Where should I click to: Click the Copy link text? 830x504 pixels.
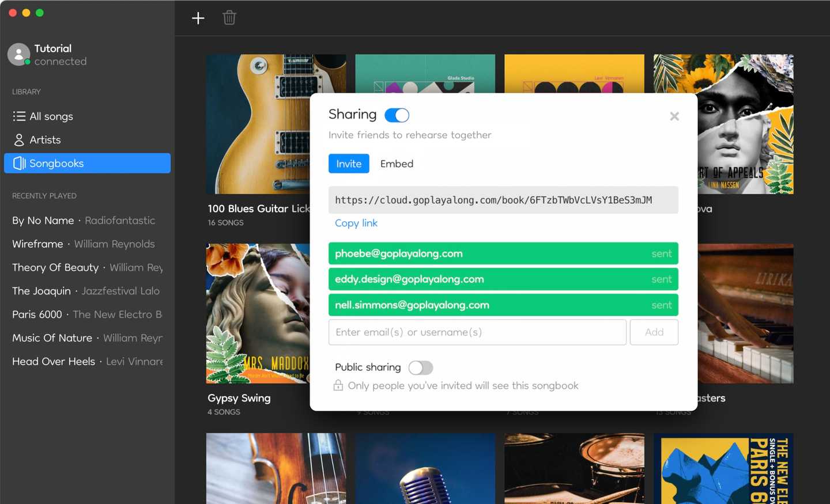tap(356, 223)
